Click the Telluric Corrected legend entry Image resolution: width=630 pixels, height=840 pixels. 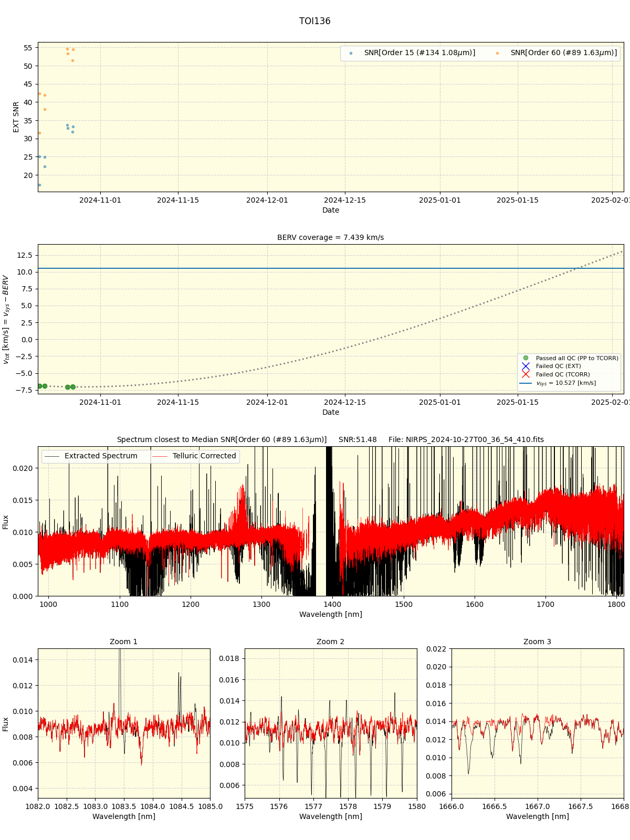(194, 456)
